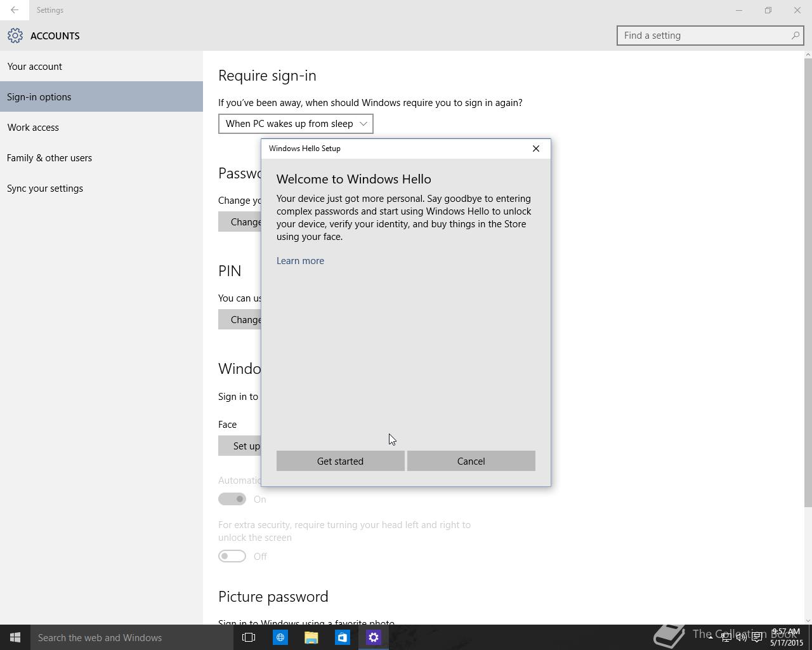Open Work access in the sidebar

pyautogui.click(x=101, y=127)
